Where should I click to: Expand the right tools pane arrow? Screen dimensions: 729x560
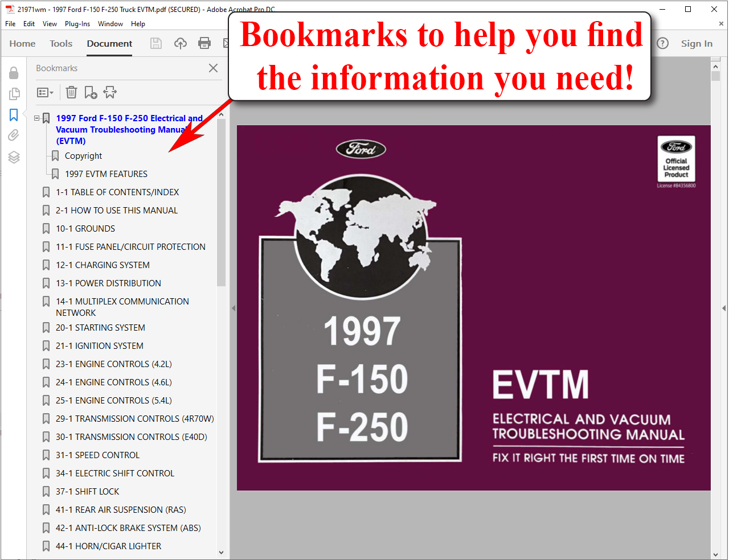coord(724,308)
